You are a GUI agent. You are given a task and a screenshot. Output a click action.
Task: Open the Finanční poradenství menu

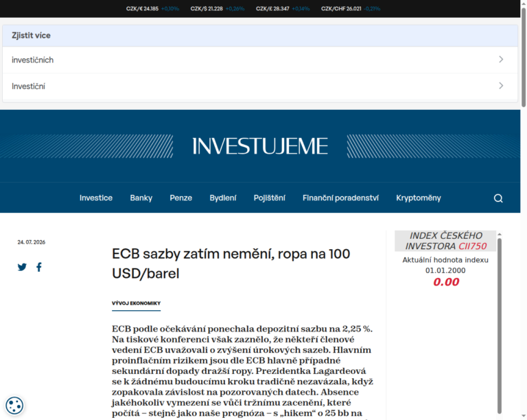point(340,198)
